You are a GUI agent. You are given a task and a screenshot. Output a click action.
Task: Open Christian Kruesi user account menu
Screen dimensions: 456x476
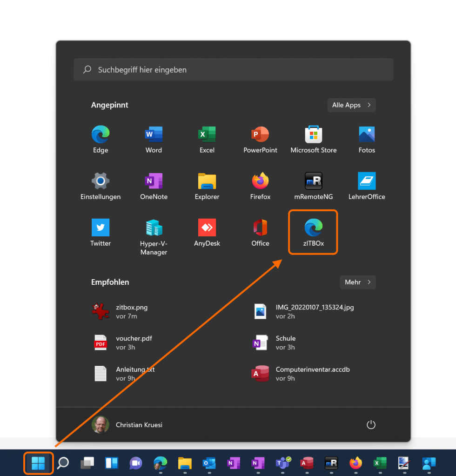coord(127,425)
